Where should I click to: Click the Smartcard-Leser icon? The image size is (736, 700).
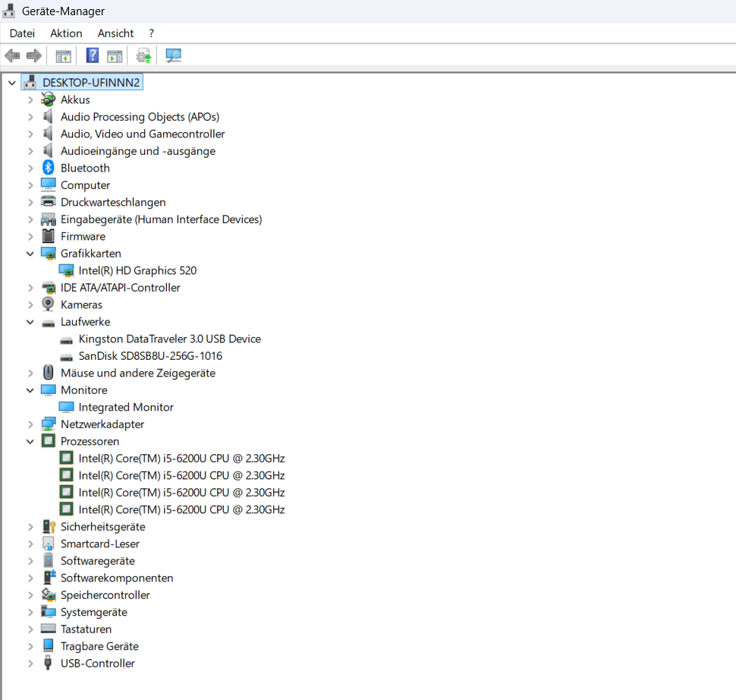point(48,543)
